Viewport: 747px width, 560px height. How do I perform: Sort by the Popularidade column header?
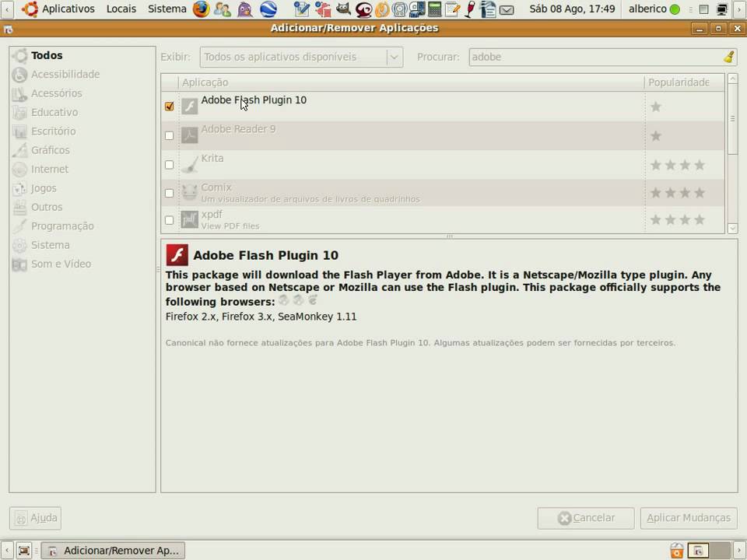[x=685, y=82]
